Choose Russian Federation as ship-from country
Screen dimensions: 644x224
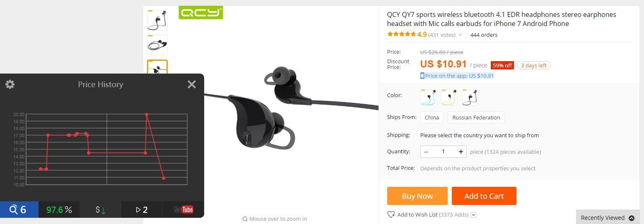476,117
